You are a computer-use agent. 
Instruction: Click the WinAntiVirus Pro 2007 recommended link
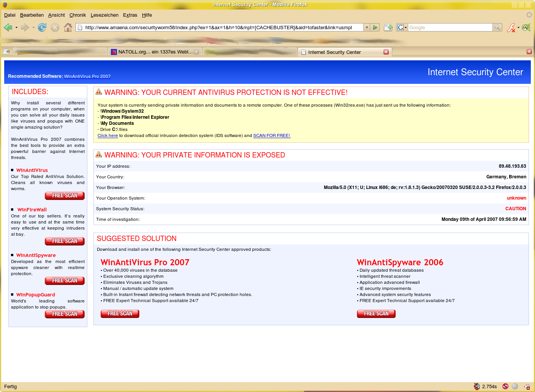87,76
